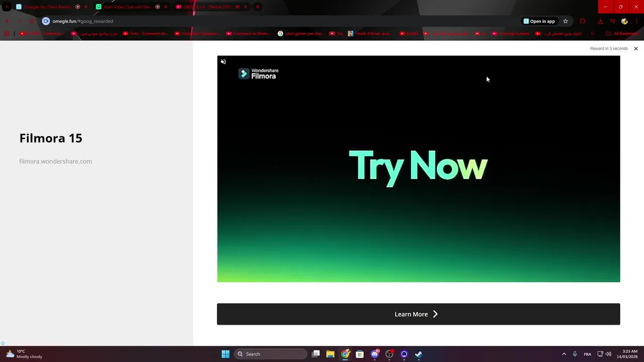
Task: Close the Omegle tab
Action: pos(86,7)
